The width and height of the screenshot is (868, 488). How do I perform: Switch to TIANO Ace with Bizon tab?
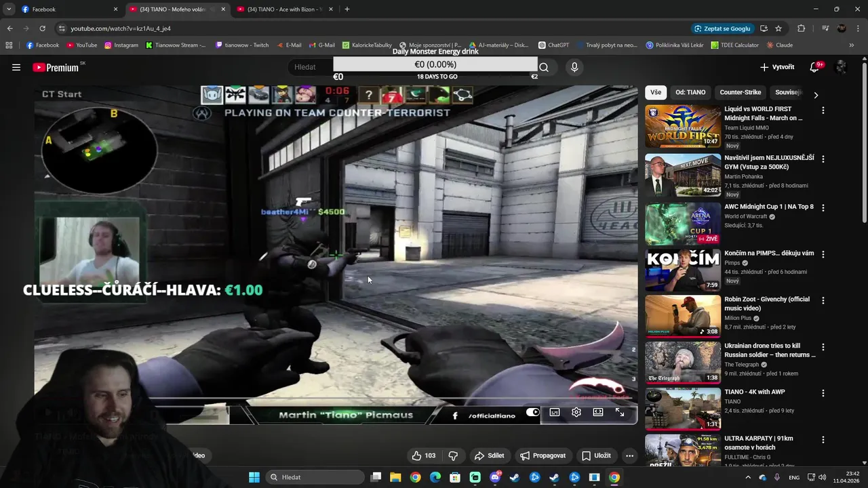tap(285, 9)
